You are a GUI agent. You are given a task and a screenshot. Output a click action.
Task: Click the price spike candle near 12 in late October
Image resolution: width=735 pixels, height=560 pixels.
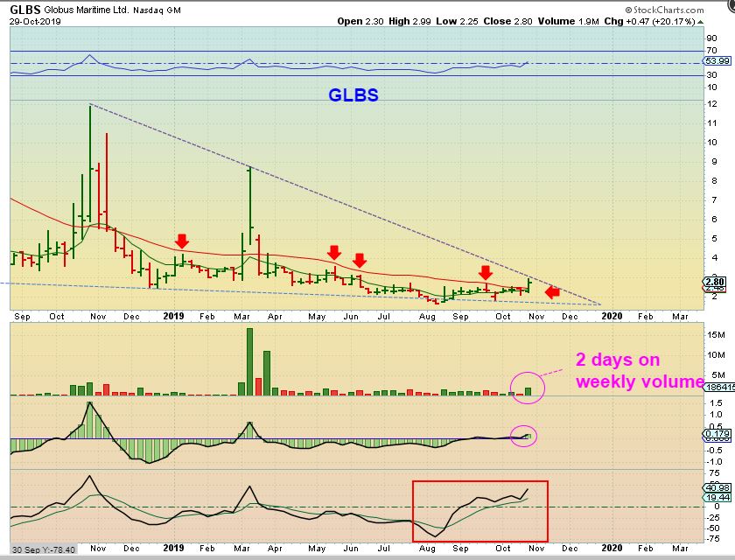point(90,162)
